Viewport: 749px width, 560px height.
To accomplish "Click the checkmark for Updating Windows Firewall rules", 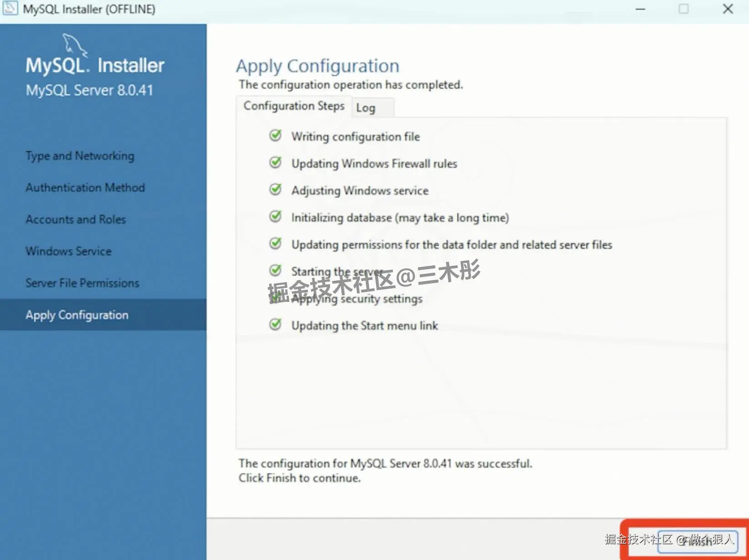I will click(x=276, y=162).
